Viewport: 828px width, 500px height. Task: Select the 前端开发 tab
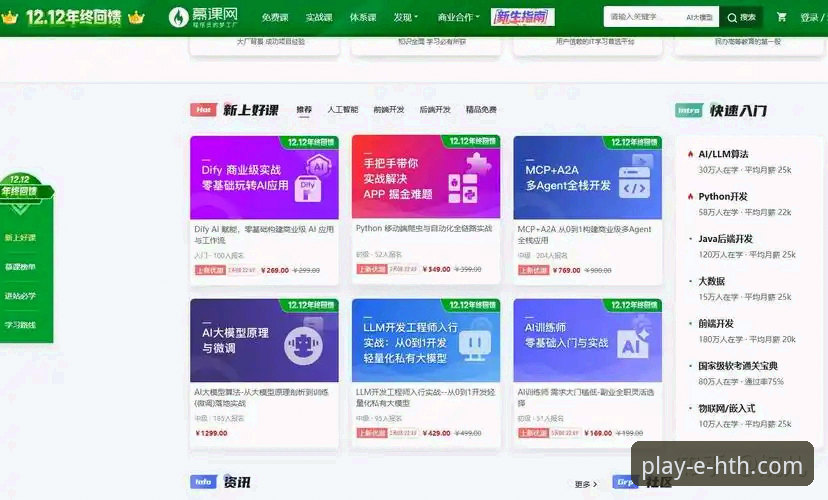(389, 109)
